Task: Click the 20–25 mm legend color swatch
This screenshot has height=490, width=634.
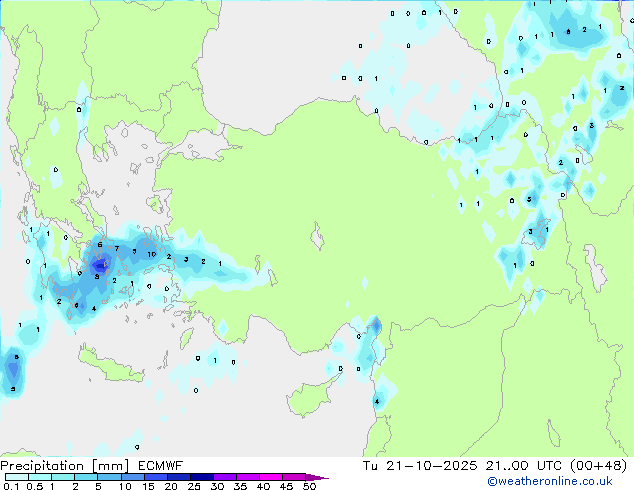Action: (179, 477)
